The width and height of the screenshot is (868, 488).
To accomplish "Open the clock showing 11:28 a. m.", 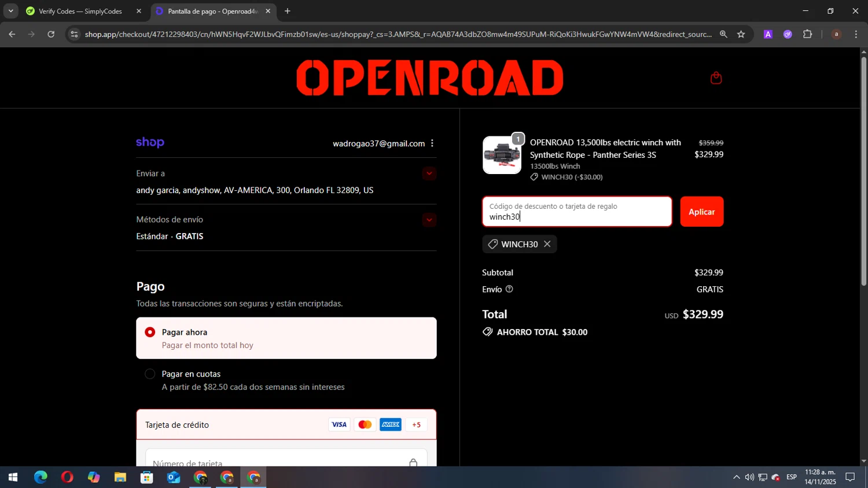I will [x=820, y=478].
